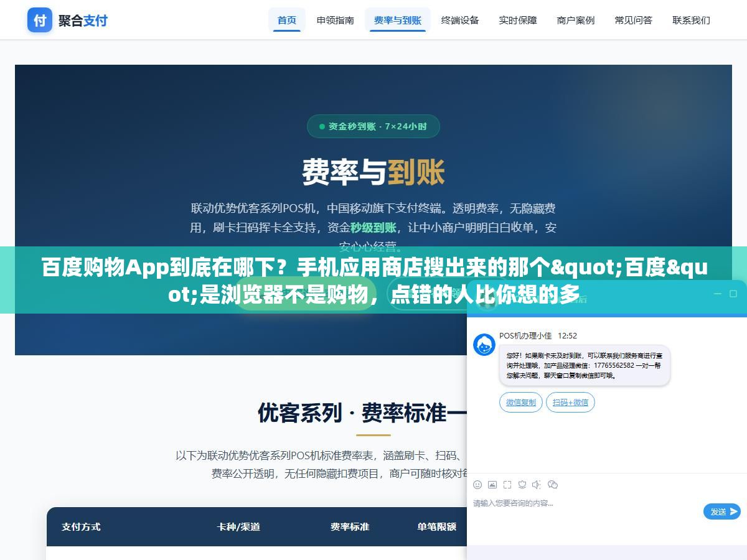747x560 pixels.
Task: Click the WeChat icon in chat toolbar
Action: [553, 485]
